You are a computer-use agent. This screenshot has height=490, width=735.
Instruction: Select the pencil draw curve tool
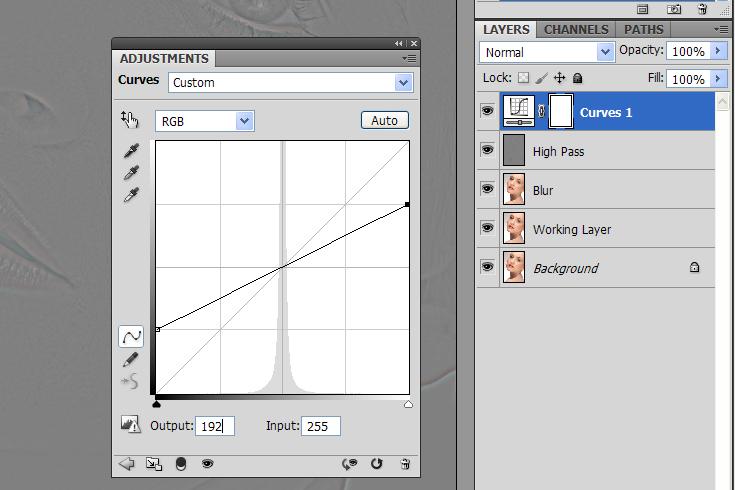(130, 359)
